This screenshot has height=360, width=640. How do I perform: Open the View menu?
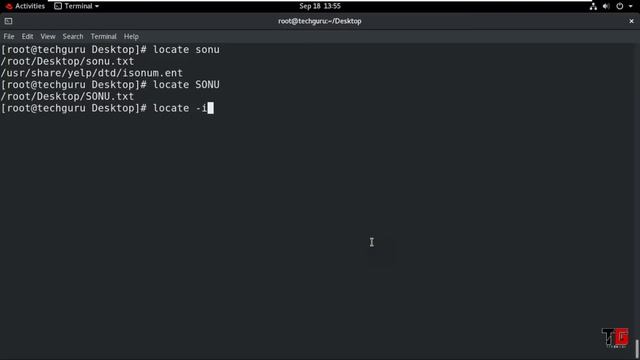[x=48, y=36]
